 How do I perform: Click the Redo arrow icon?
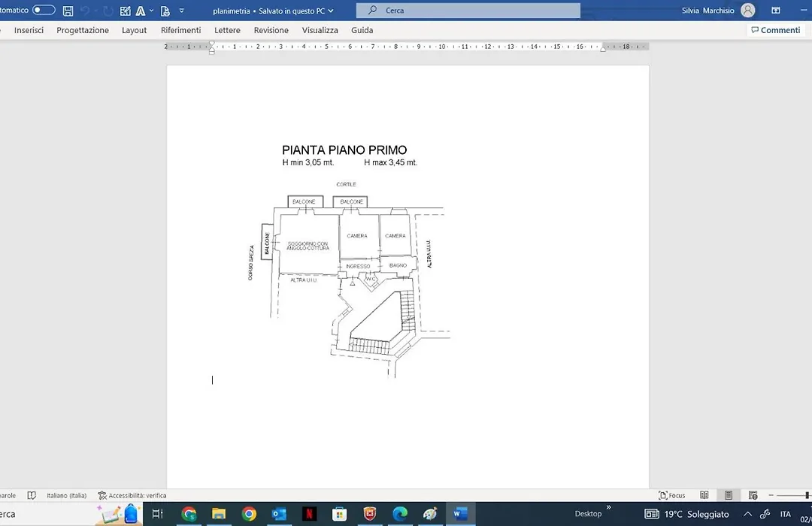[x=108, y=11]
